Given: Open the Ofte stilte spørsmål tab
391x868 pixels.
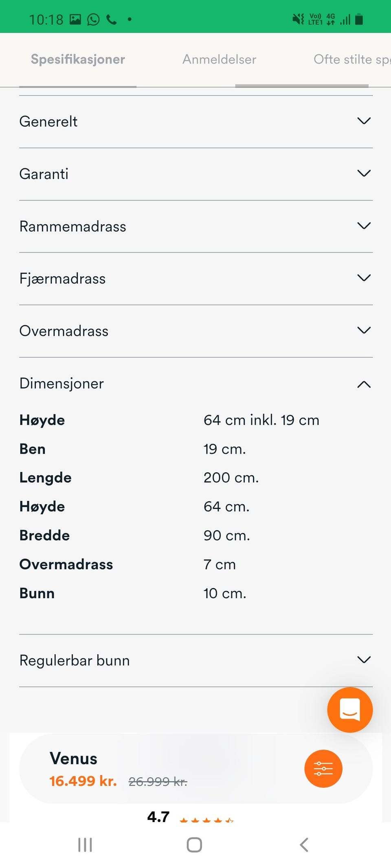Looking at the screenshot, I should tap(351, 59).
